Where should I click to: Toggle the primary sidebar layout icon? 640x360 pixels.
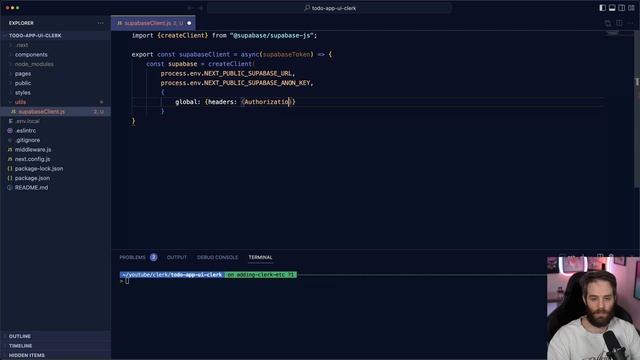tap(602, 8)
